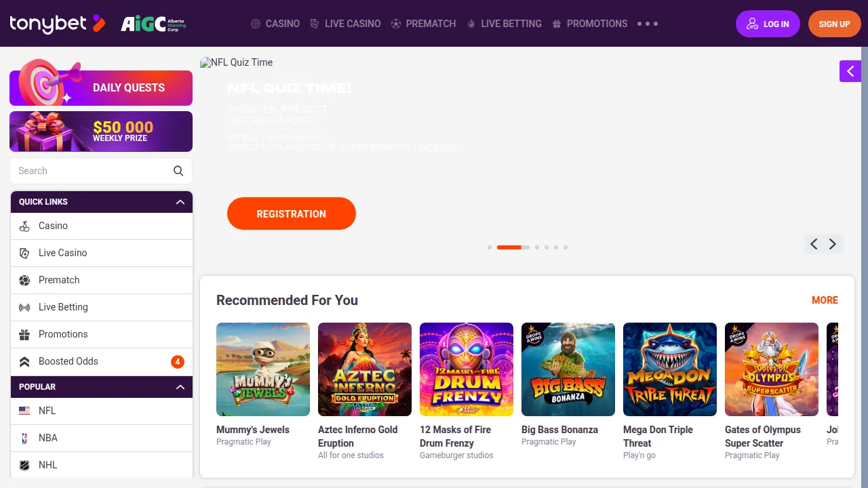868x488 pixels.
Task: Collapse panel with purple arrow button
Action: coord(850,71)
